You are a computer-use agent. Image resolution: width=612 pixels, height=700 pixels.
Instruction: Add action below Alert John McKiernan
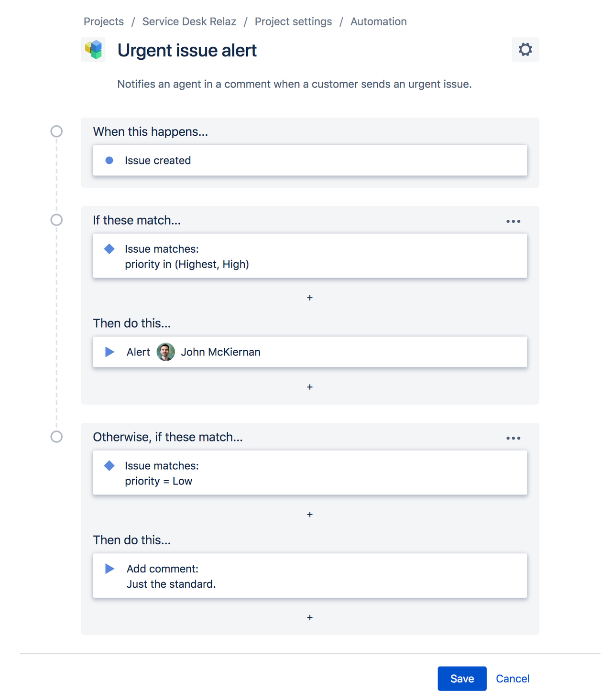[x=310, y=387]
